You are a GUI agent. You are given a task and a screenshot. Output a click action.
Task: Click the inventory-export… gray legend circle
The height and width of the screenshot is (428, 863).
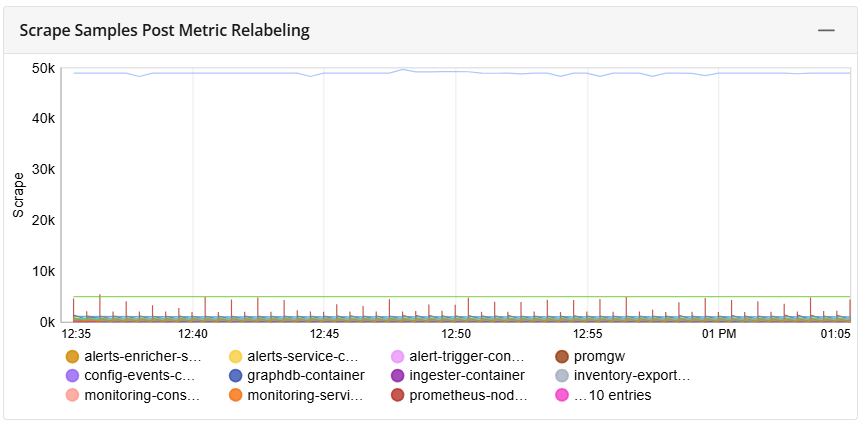561,376
